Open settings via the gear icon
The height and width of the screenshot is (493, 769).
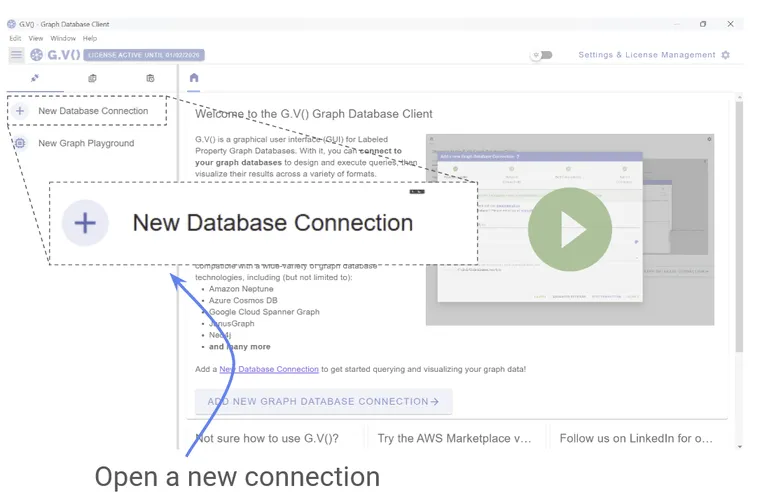[726, 55]
